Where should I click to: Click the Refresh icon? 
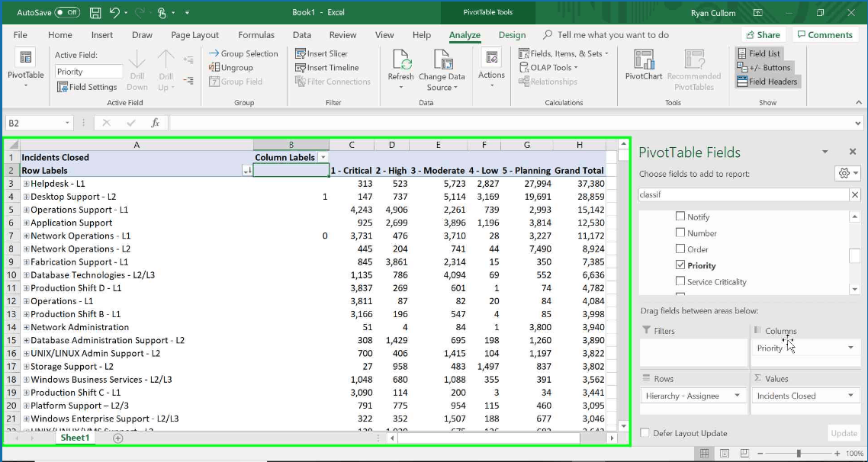[x=400, y=59]
